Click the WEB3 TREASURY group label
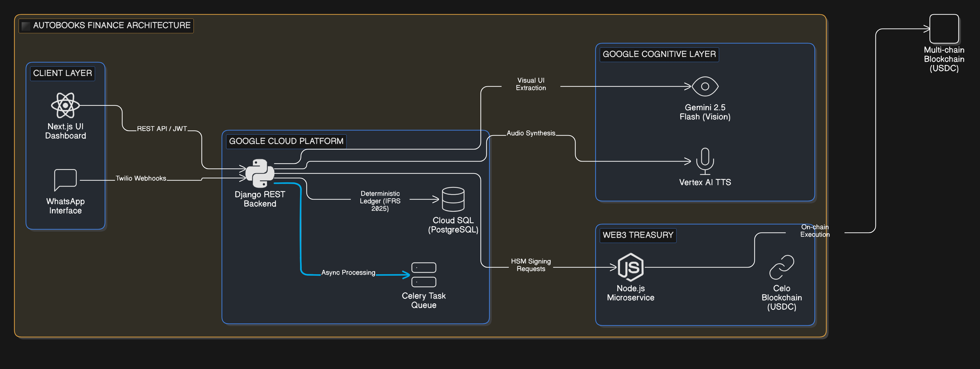The image size is (980, 369). click(x=638, y=235)
